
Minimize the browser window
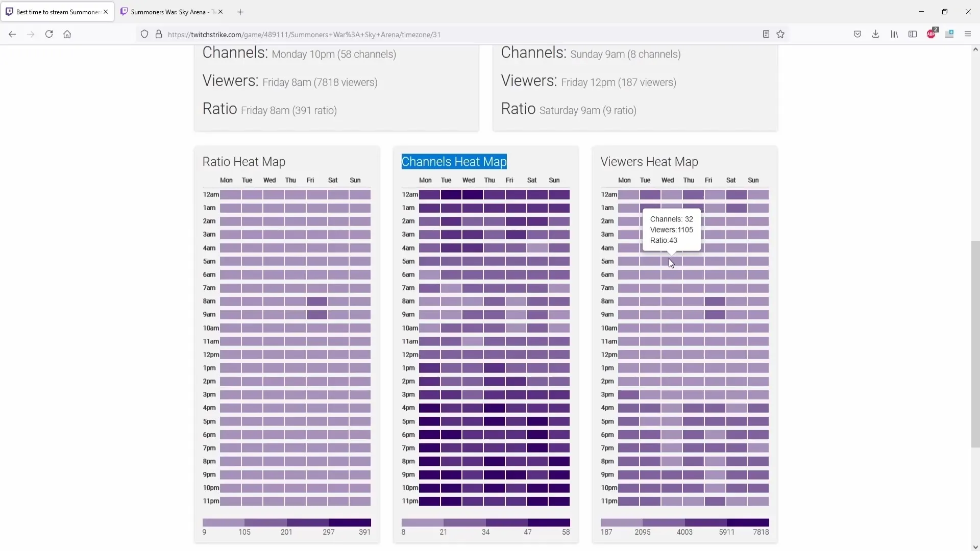[921, 12]
